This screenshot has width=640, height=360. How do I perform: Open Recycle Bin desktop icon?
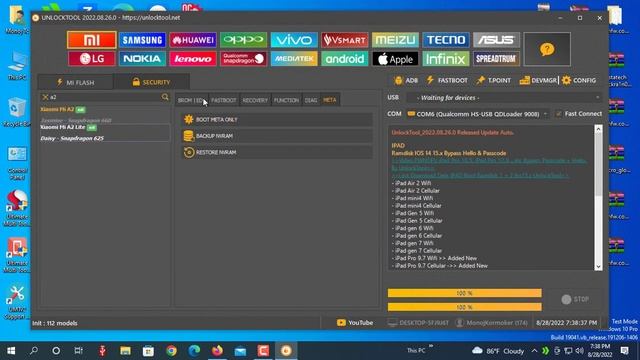click(x=16, y=113)
